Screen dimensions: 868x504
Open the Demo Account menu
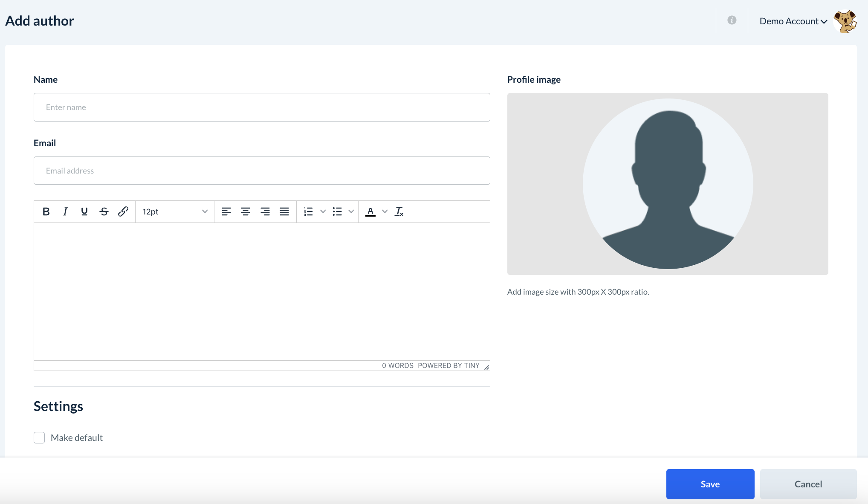[x=793, y=21]
